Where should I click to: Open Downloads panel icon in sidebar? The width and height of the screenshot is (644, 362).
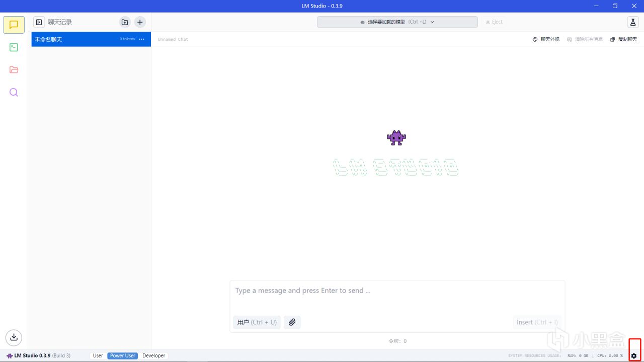point(14,337)
